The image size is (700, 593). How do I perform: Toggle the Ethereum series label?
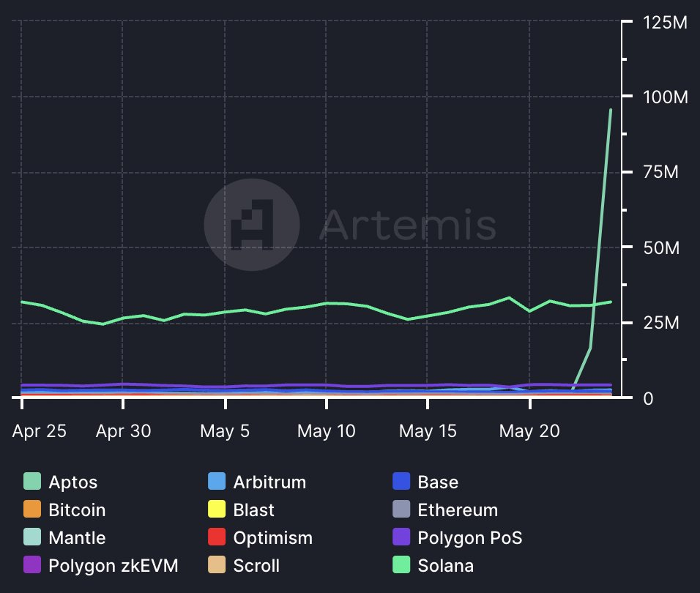pyautogui.click(x=458, y=510)
